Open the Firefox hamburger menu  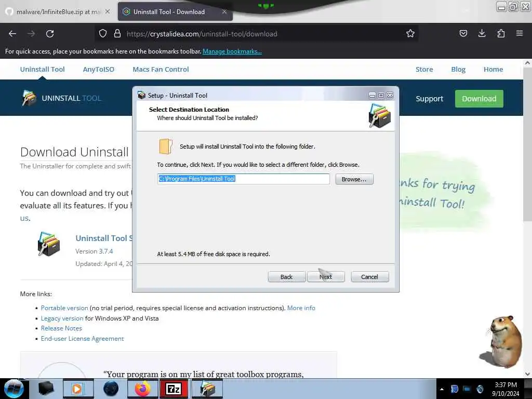tap(519, 33)
